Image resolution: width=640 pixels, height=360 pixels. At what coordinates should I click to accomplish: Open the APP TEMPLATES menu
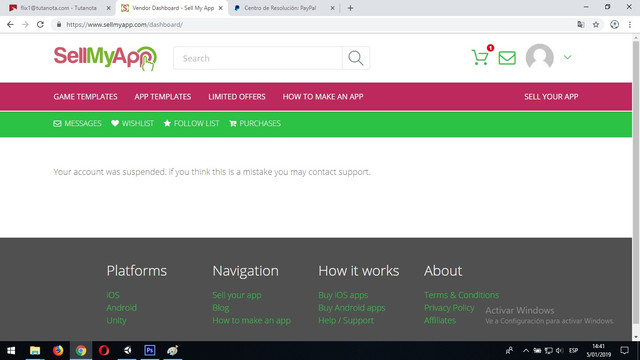point(163,97)
